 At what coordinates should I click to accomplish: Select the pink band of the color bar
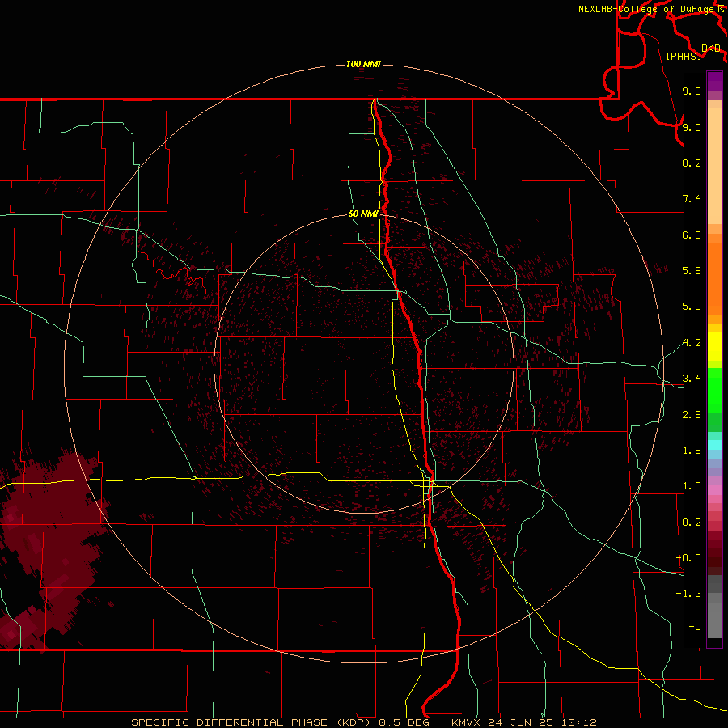click(714, 490)
